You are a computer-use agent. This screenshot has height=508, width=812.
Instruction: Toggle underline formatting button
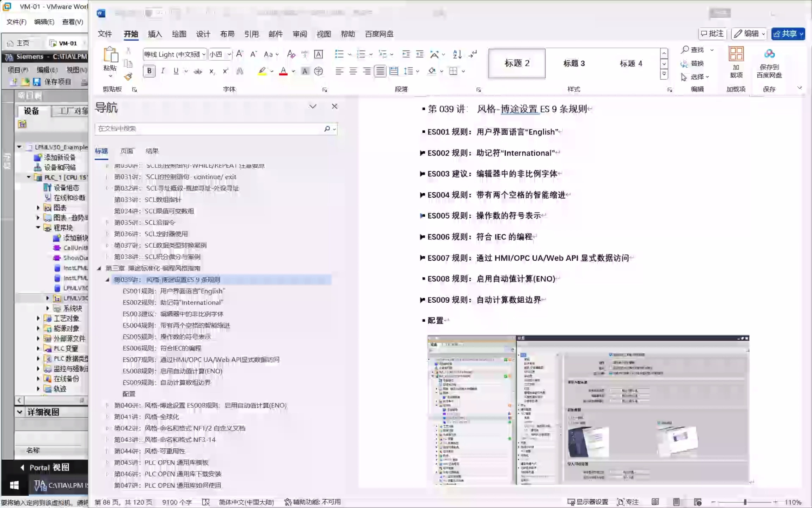[176, 71]
